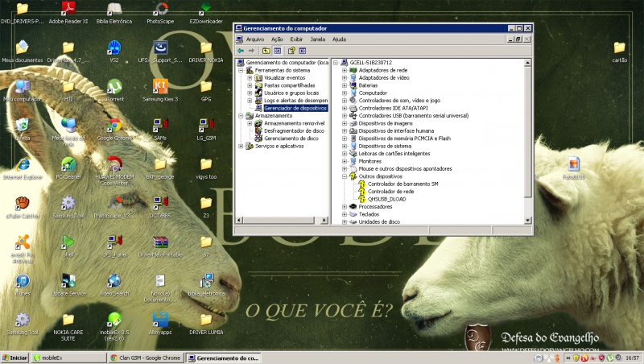This screenshot has width=644, height=364.
Task: Click the Help question-mark toolbar icon
Action: point(291,51)
